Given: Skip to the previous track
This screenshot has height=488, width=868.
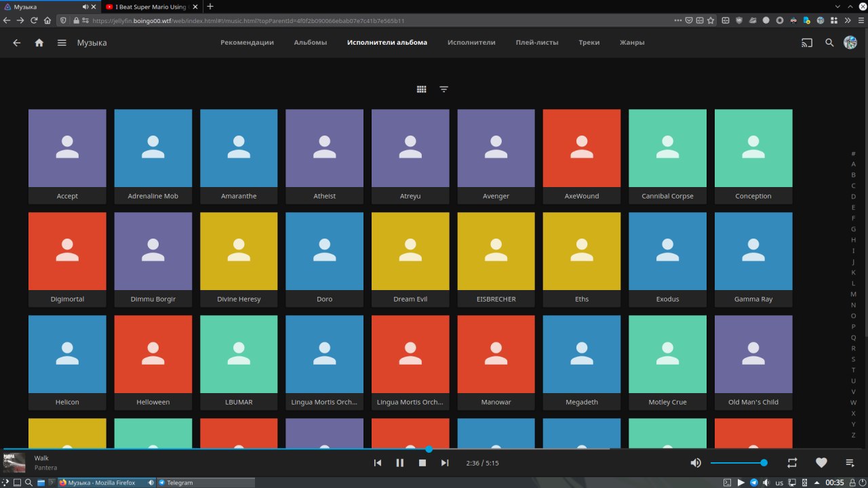Looking at the screenshot, I should pos(378,463).
